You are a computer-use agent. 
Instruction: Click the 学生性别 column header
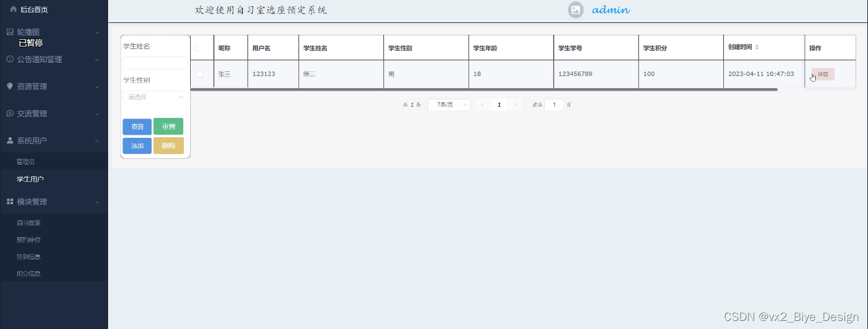tap(426, 48)
